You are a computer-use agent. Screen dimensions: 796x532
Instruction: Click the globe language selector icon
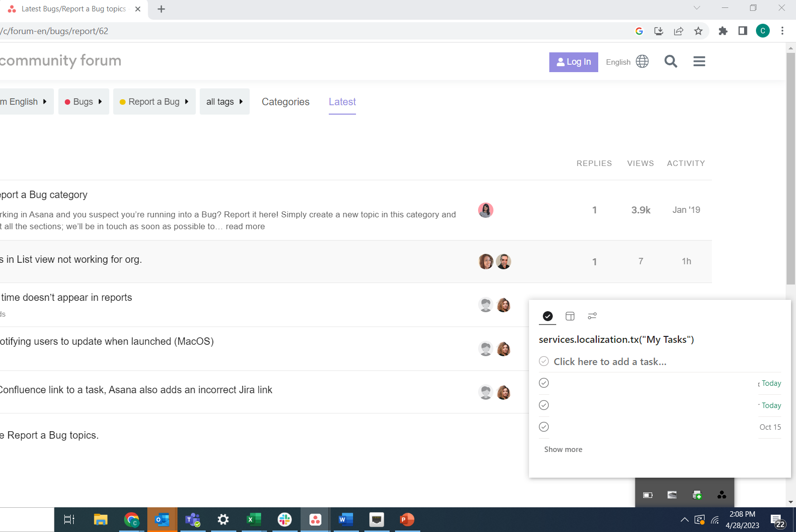(x=642, y=61)
